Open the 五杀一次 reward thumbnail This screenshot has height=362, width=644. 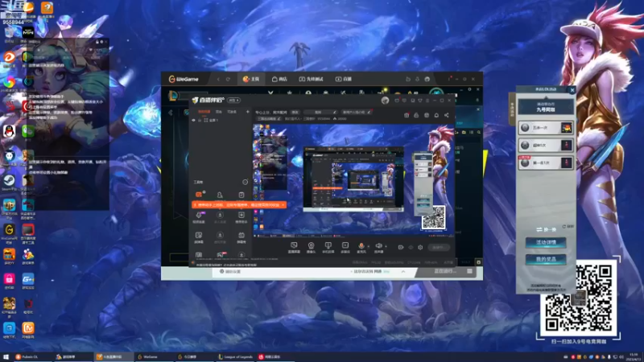[x=567, y=128]
